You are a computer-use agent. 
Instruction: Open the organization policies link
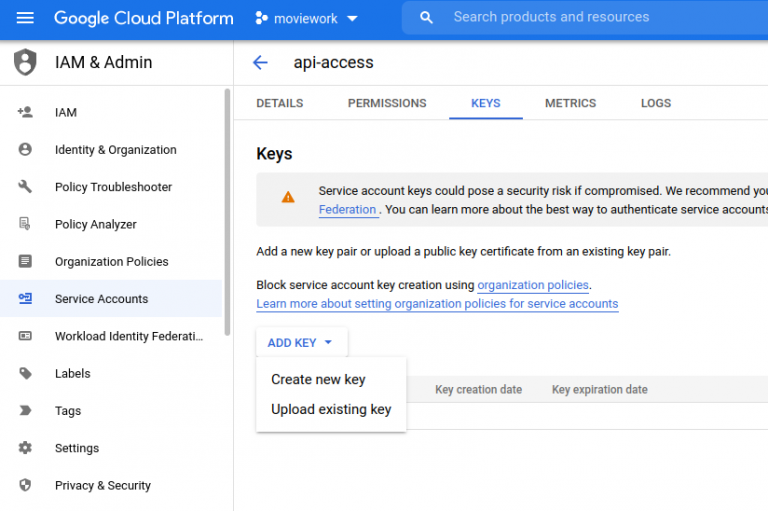click(533, 285)
